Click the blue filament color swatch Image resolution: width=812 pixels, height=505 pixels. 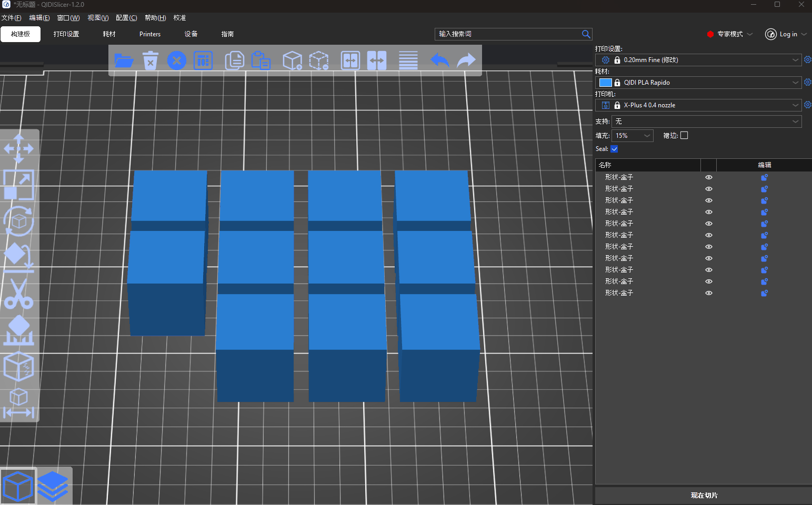point(606,83)
